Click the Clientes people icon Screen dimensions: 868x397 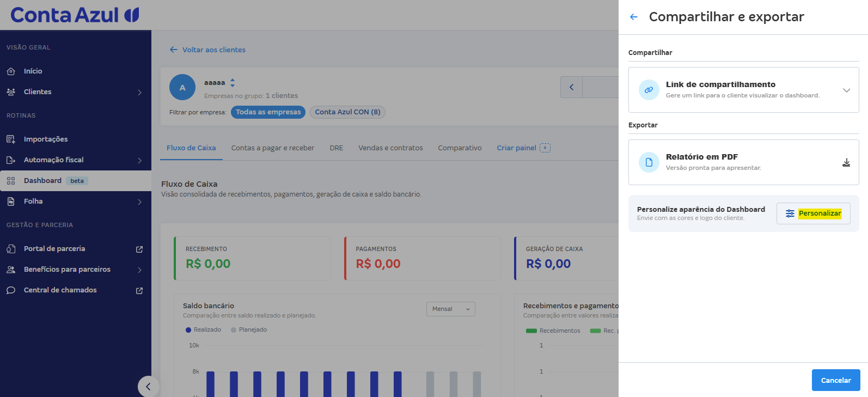point(11,92)
